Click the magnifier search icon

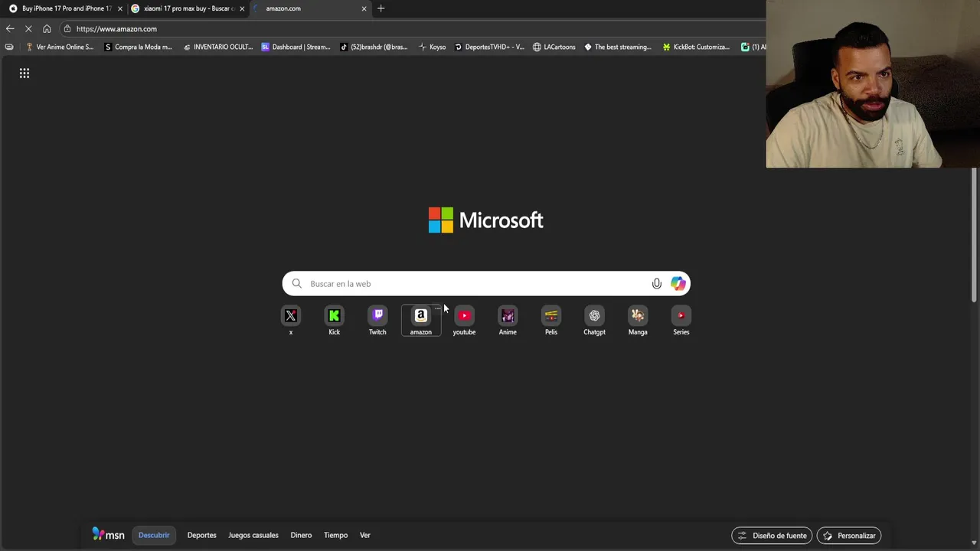point(297,284)
